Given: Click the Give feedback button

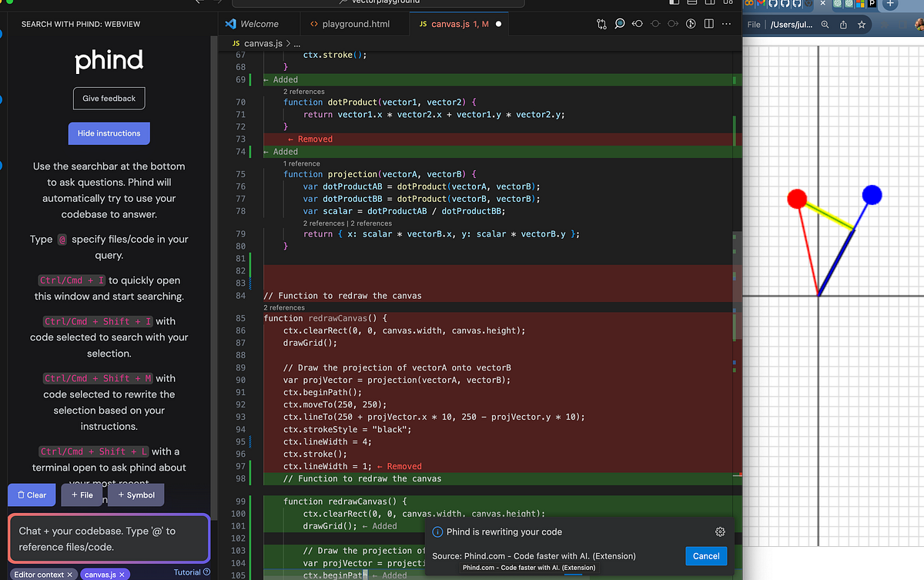Looking at the screenshot, I should 109,98.
